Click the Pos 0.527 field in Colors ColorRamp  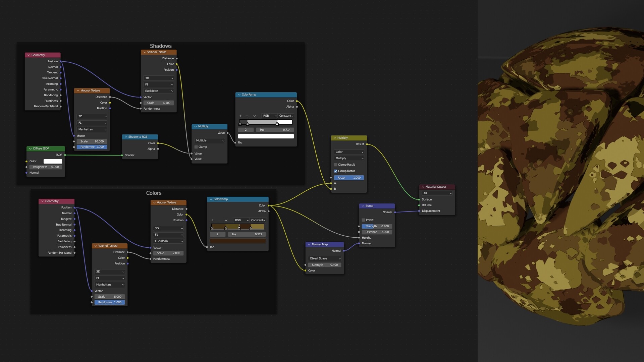coord(247,235)
